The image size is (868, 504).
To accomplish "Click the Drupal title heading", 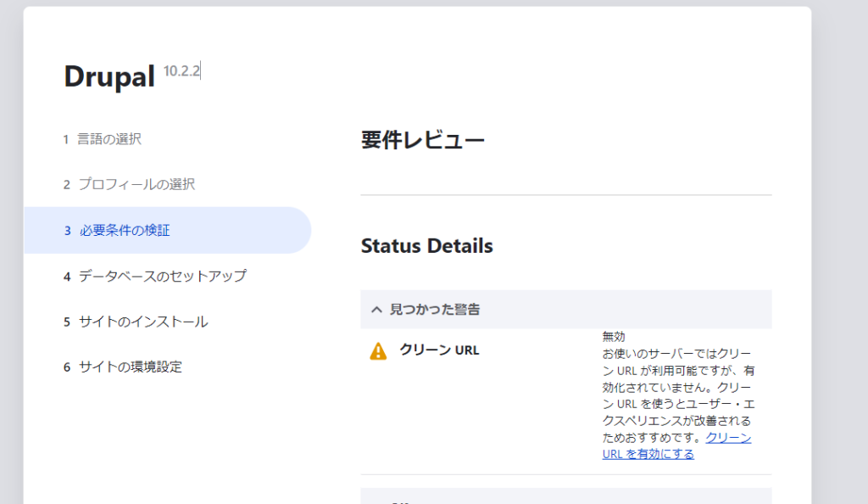I will pos(109,77).
